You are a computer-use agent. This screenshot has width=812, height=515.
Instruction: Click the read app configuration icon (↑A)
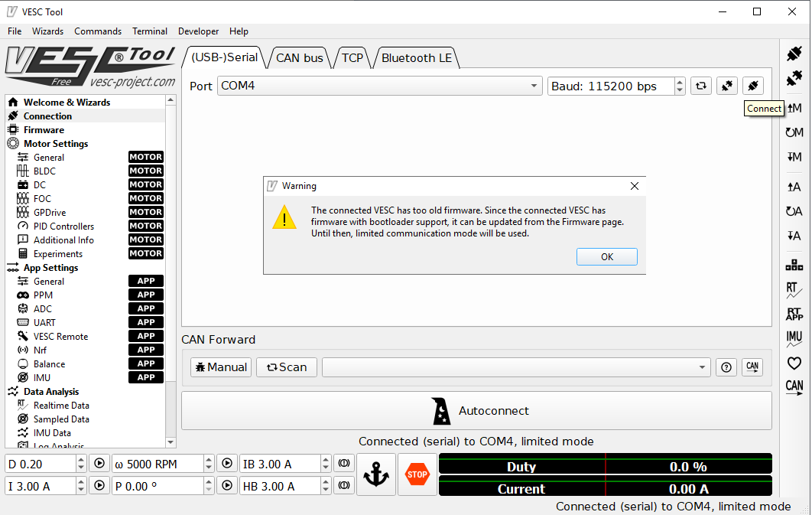click(794, 186)
